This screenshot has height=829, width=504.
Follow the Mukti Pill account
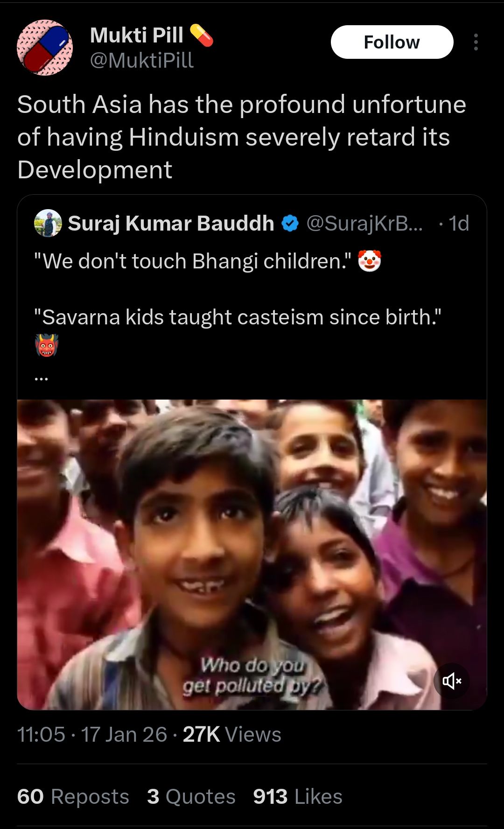coord(392,42)
